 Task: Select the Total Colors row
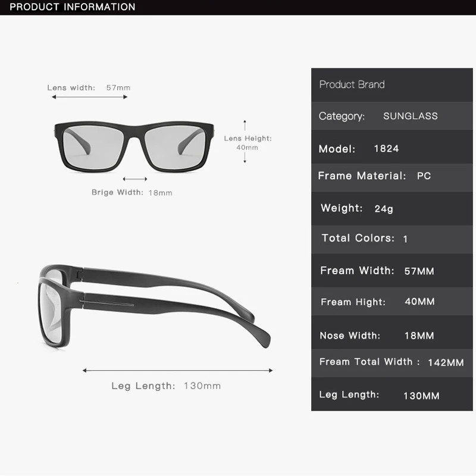pyautogui.click(x=392, y=240)
